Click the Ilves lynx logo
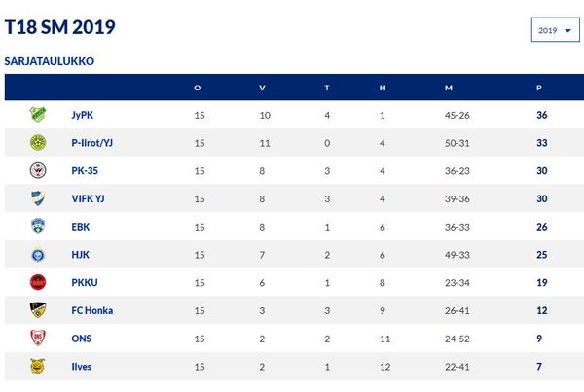Viewport: 584px width, 392px height. pyautogui.click(x=38, y=366)
